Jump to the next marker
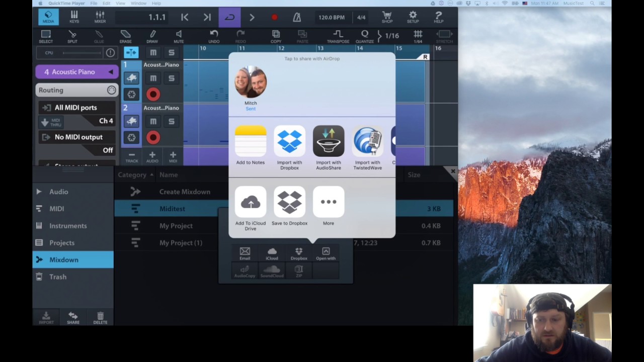The width and height of the screenshot is (644, 362). [x=207, y=17]
